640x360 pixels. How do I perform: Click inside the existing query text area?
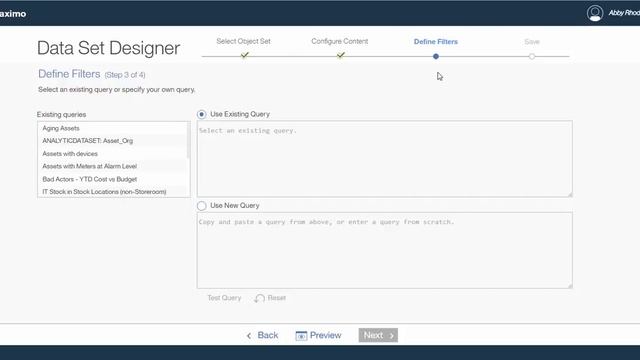384,159
